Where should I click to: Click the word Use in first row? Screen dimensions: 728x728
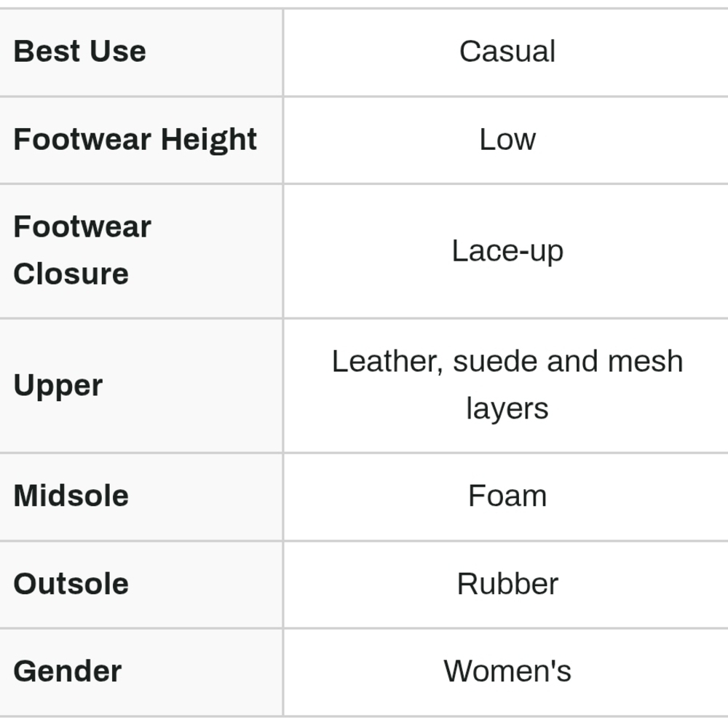click(x=118, y=51)
